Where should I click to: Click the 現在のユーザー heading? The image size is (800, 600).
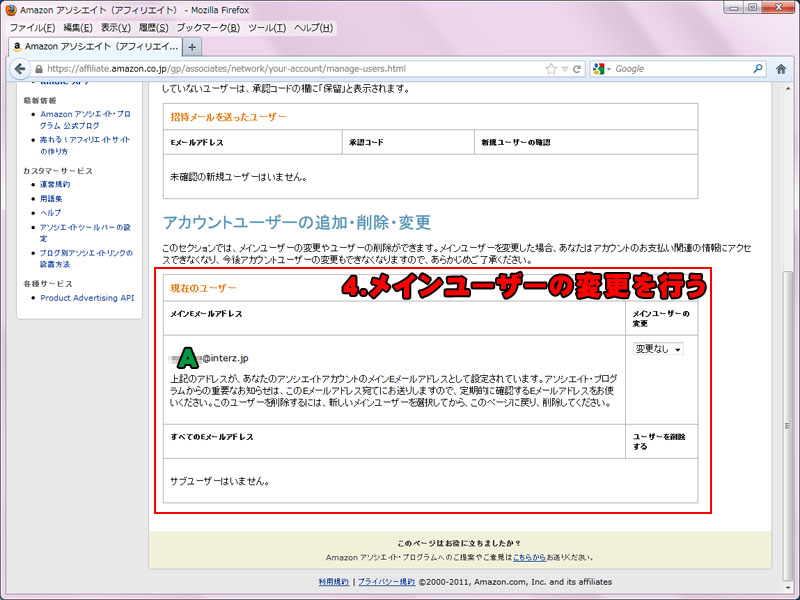[x=203, y=288]
